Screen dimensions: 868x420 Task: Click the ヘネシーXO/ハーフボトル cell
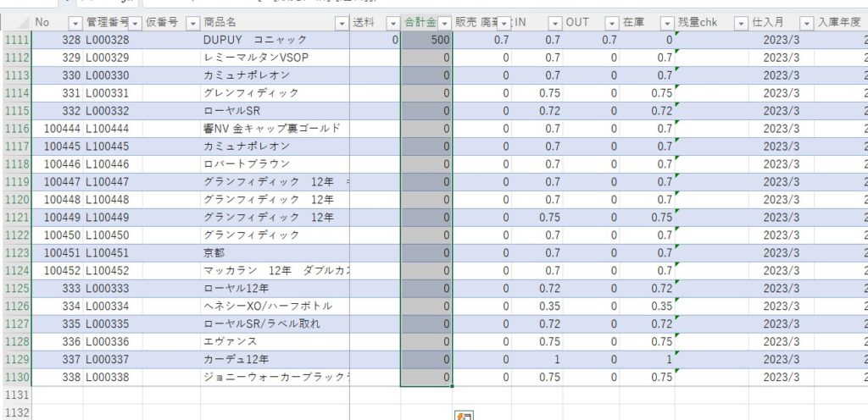268,306
